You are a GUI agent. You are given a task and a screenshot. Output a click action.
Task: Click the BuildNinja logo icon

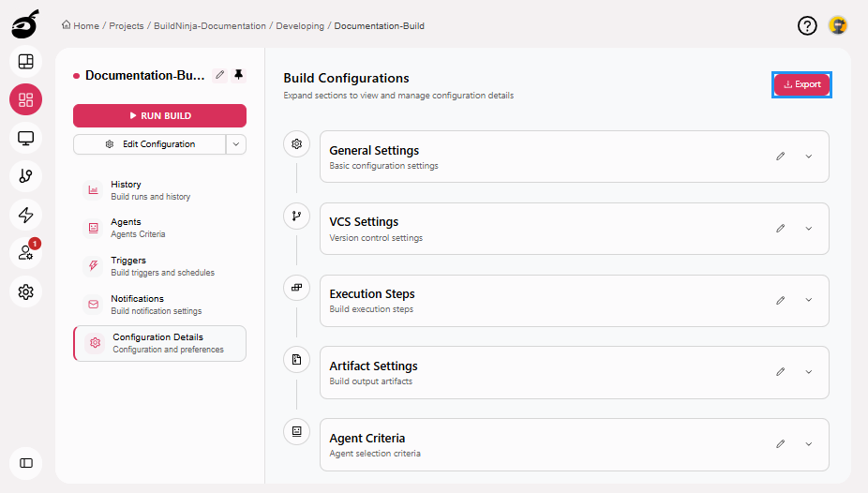25,23
